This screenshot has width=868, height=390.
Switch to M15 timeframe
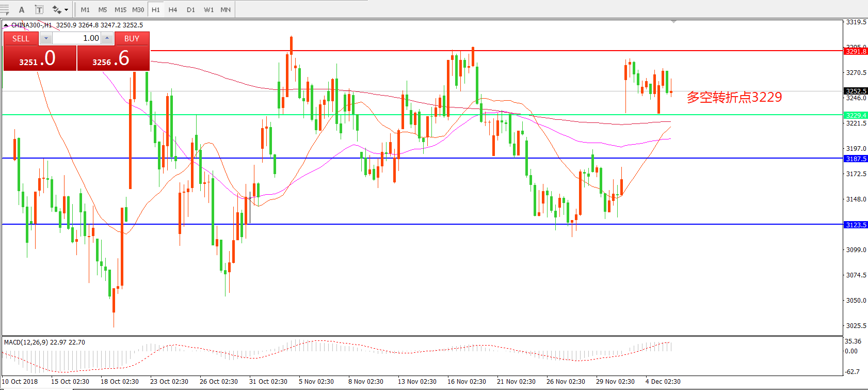[120, 9]
